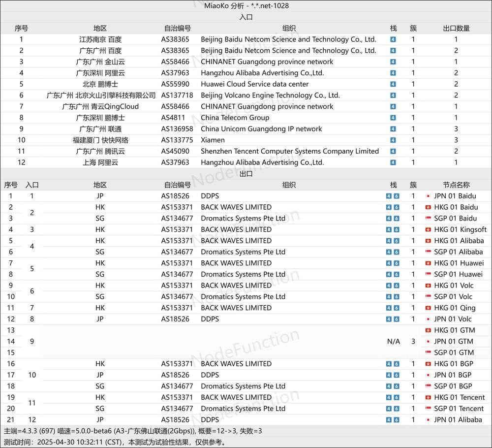Select the AS137718 cell
Viewport: 492px width, 448px height.
(x=177, y=95)
